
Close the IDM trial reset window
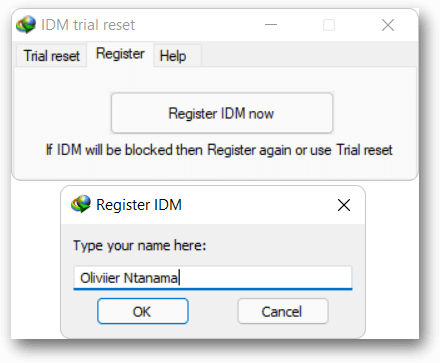tap(388, 25)
